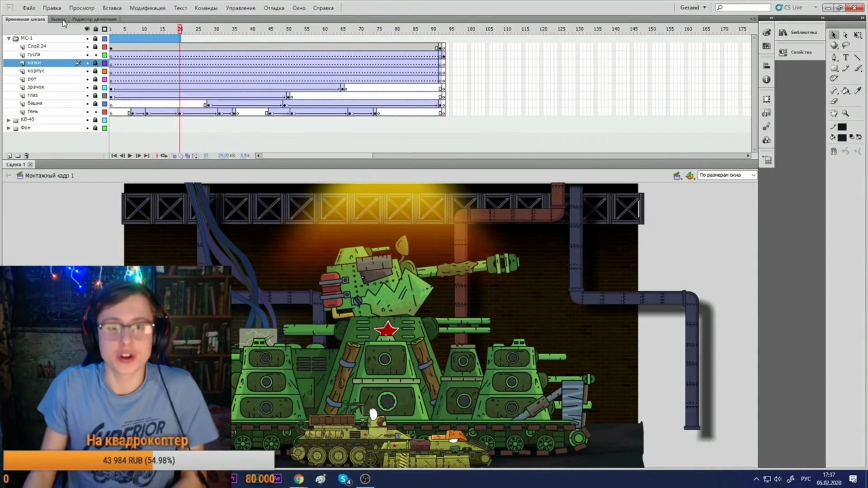
Task: Toggle lock on гусля layer
Action: coord(95,55)
